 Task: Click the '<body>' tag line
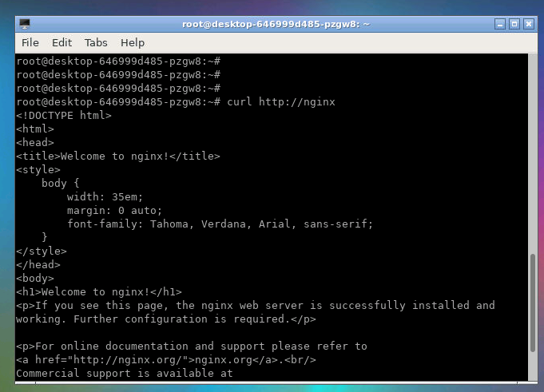(x=35, y=279)
